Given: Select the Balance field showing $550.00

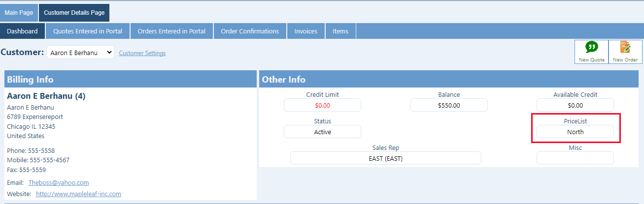Looking at the screenshot, I should (449, 105).
